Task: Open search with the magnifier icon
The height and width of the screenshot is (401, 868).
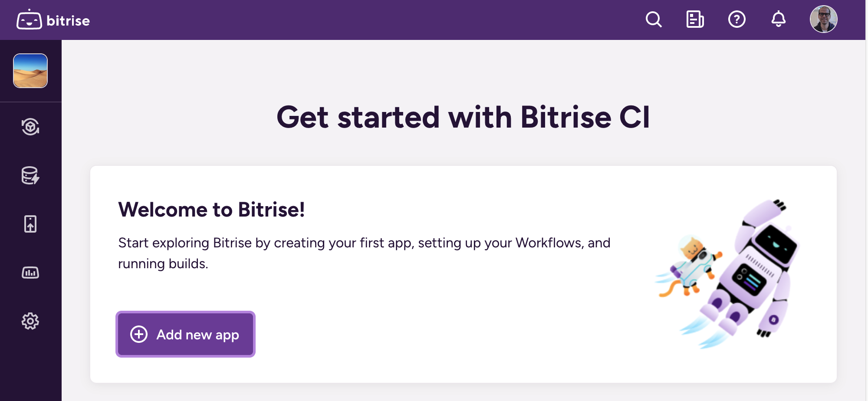Action: point(654,20)
